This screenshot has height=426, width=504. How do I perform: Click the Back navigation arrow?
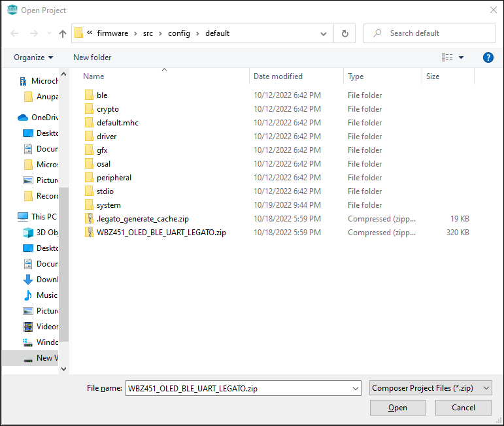[x=14, y=33]
